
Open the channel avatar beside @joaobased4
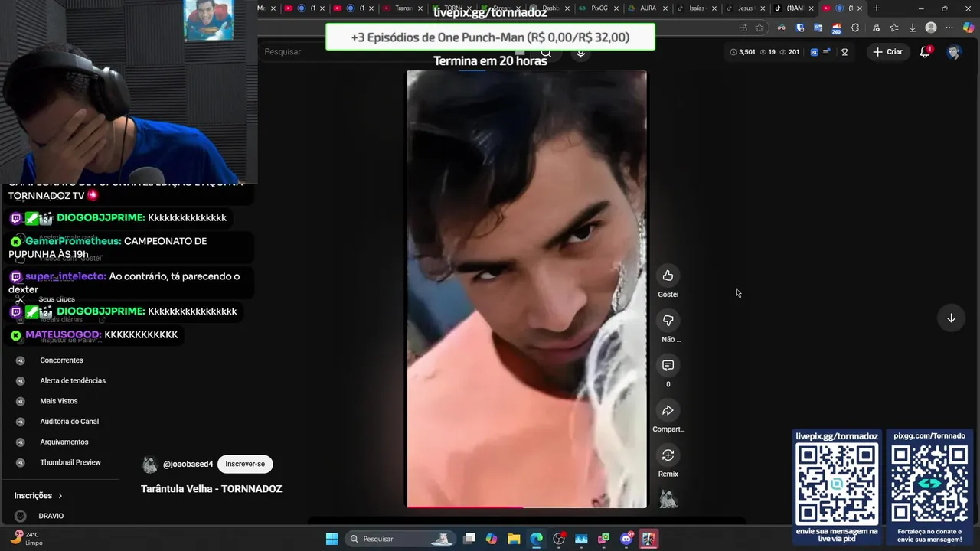click(150, 465)
